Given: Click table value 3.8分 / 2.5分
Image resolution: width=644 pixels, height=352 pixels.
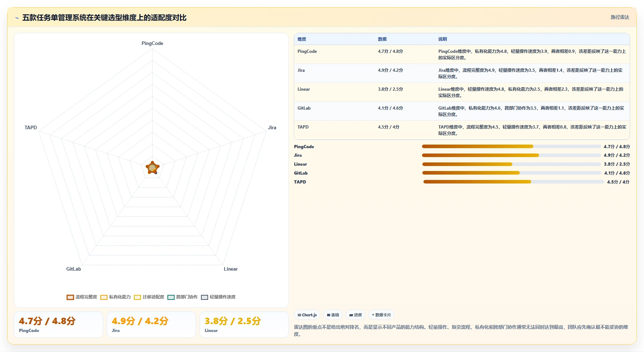Looking at the screenshot, I should [391, 89].
